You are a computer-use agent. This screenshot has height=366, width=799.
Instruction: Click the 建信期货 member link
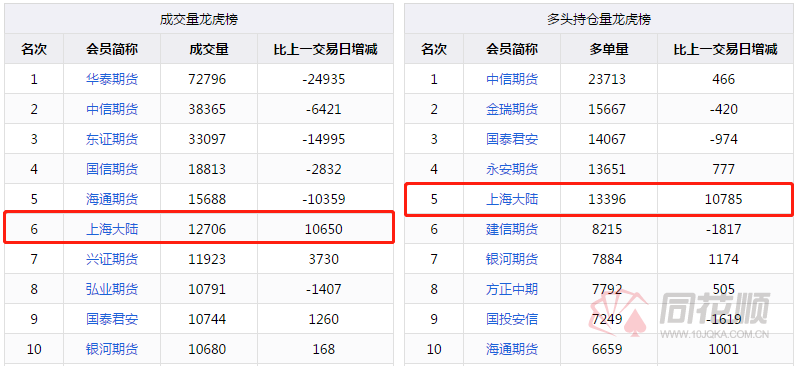coord(512,229)
